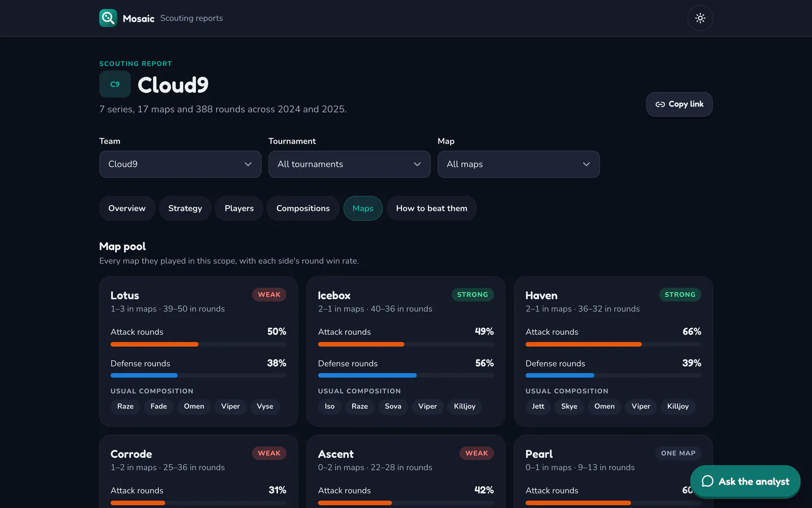Click the STRONG badge on Icebox card
Viewport: 812px width, 508px height.
coord(472,295)
